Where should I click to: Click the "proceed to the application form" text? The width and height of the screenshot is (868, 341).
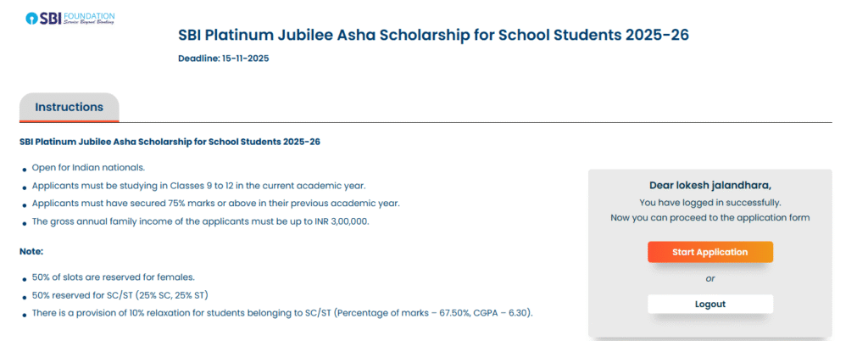710,218
